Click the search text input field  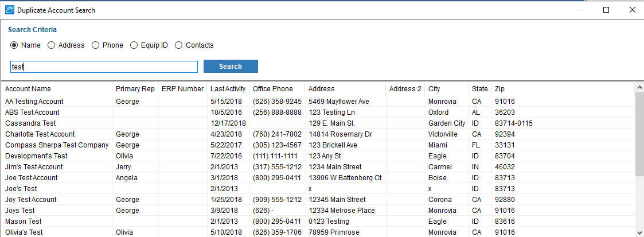click(104, 67)
